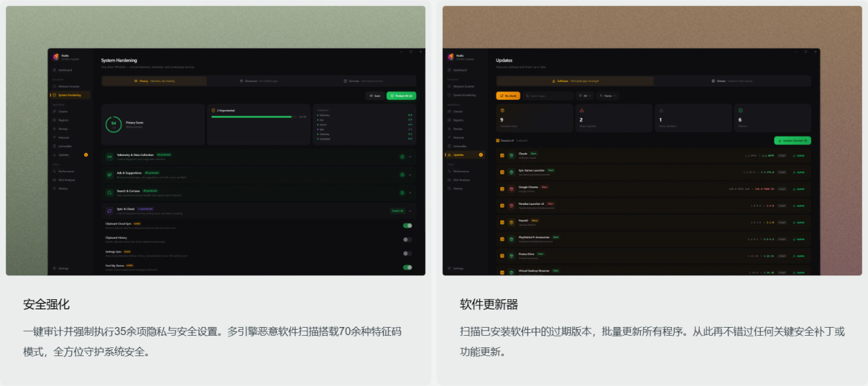This screenshot has height=386, width=868.
Task: Open Dashboard in the System Hardening window sidebar
Action: point(70,70)
